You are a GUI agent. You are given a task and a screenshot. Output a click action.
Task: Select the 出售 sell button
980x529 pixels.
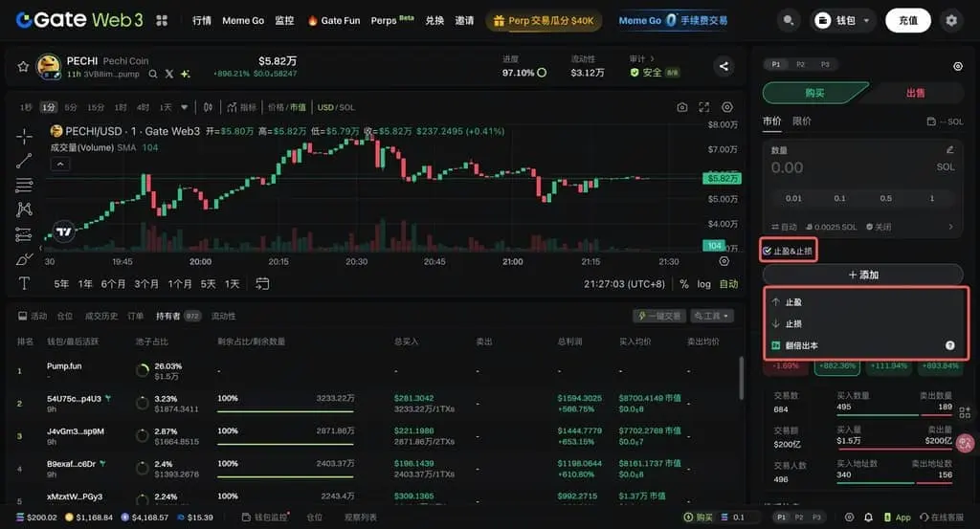click(915, 93)
